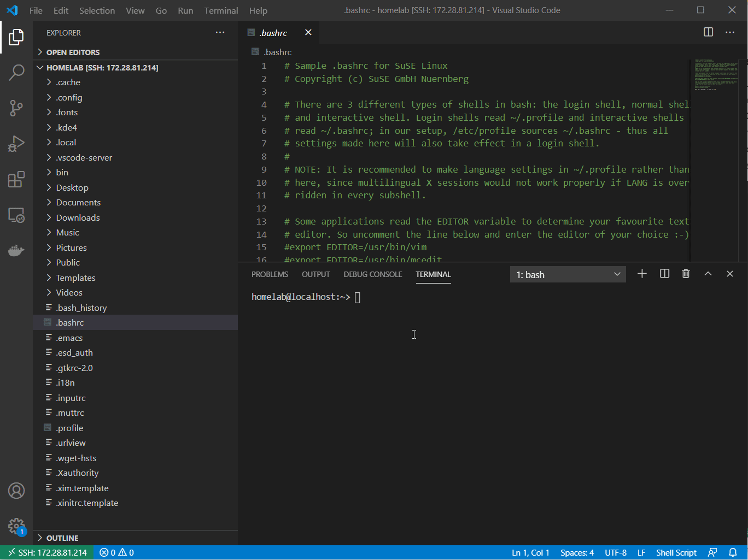Open errors and warnings count in status bar
This screenshot has height=560, width=748.
click(x=116, y=552)
